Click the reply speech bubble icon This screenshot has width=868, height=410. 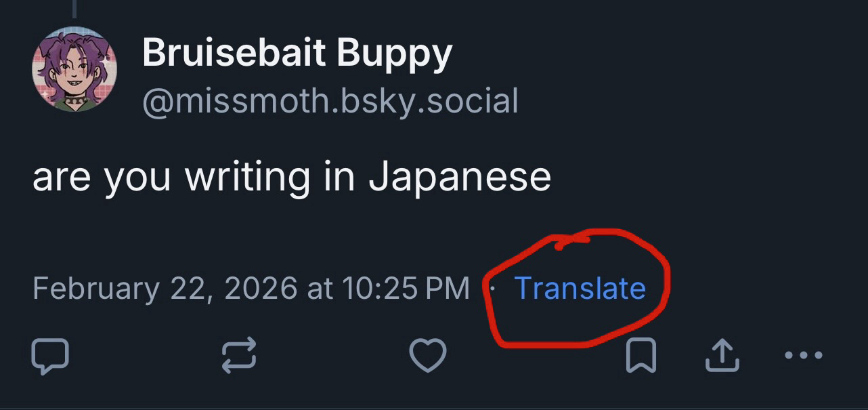(50, 355)
